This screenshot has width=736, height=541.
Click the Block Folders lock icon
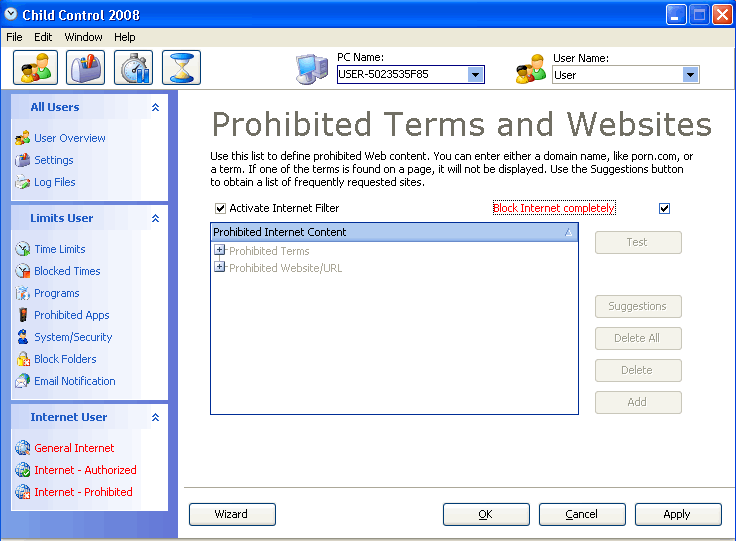pos(23,359)
